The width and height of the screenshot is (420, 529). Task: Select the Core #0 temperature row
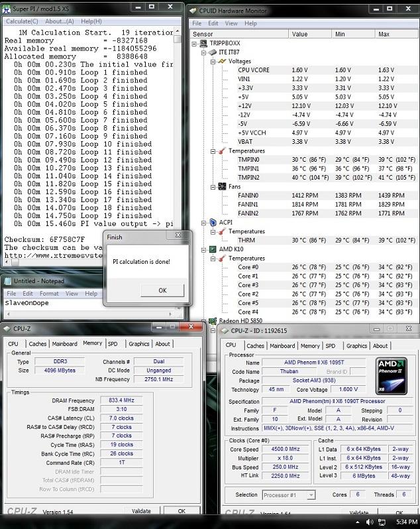pyautogui.click(x=327, y=267)
